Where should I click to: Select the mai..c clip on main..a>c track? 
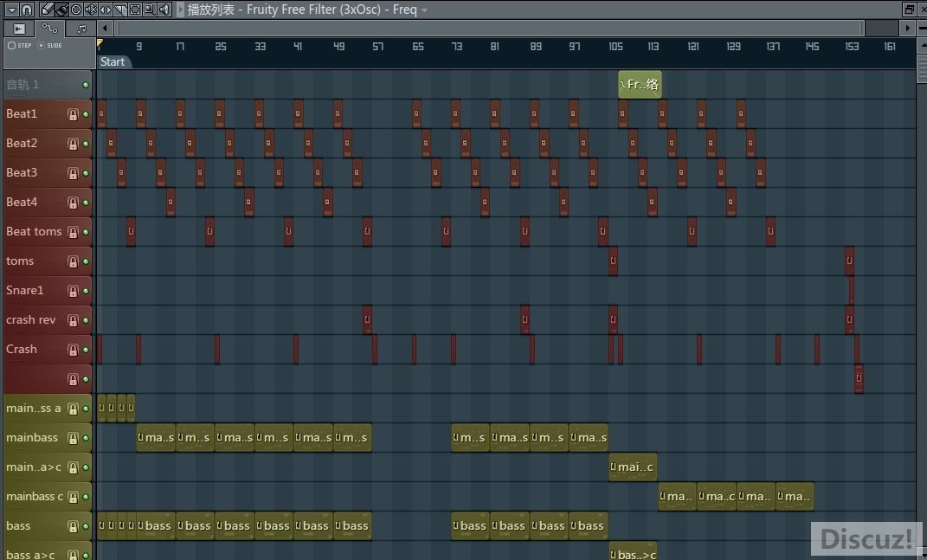pyautogui.click(x=633, y=467)
